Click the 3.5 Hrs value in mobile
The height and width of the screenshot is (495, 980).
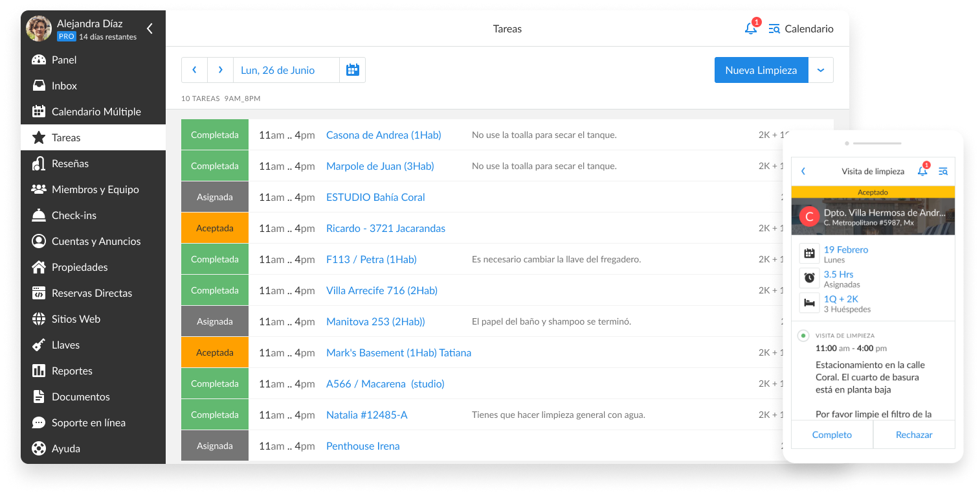[x=839, y=274]
